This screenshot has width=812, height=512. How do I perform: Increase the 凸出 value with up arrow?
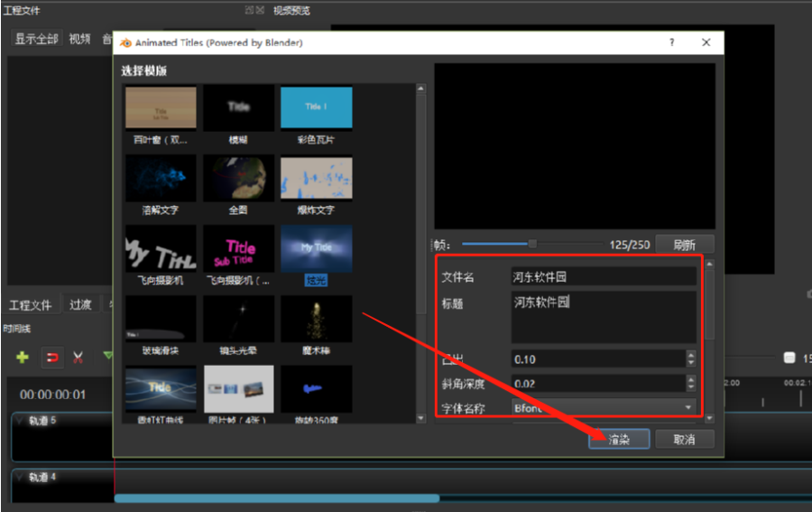pyautogui.click(x=691, y=355)
